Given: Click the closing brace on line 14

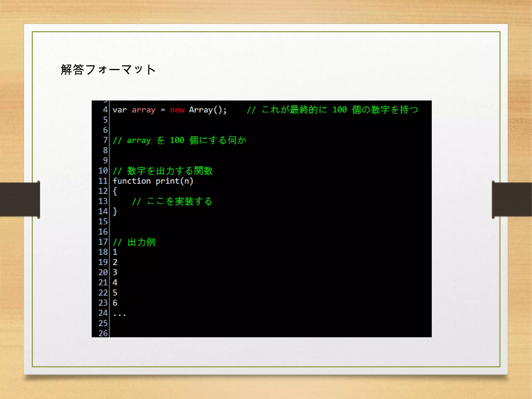Looking at the screenshot, I should pos(115,212).
